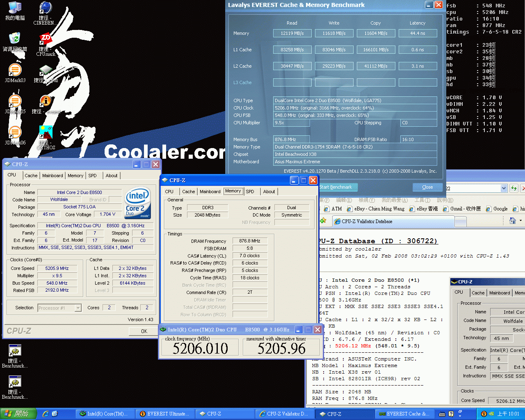This screenshot has height=420, width=525.
Task: Select the 3DMark03 desktop icon
Action: [15, 73]
